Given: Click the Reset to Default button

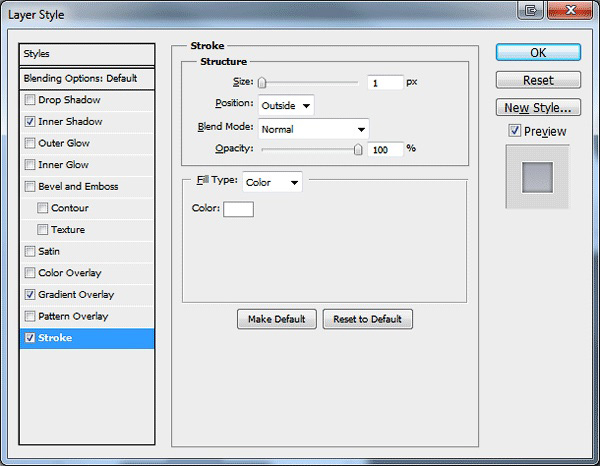Looking at the screenshot, I should [367, 319].
